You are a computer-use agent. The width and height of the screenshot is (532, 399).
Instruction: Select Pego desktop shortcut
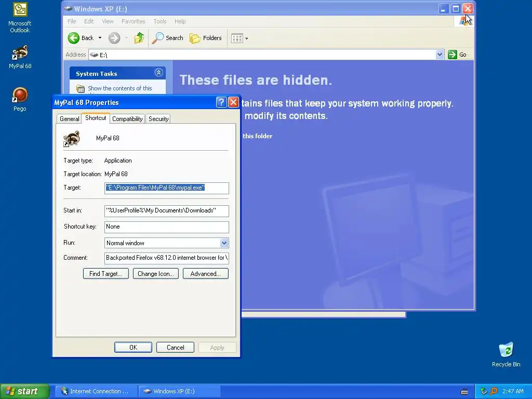tap(20, 99)
